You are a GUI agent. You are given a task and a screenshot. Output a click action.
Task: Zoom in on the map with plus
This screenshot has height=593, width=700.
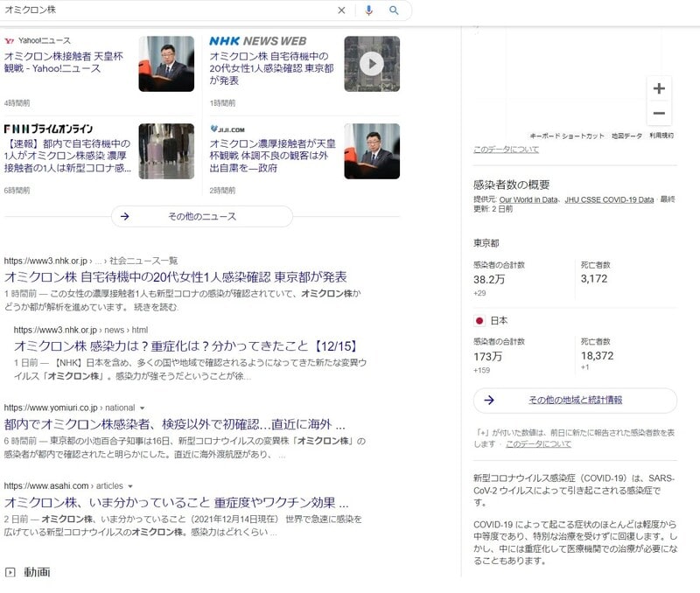click(659, 88)
